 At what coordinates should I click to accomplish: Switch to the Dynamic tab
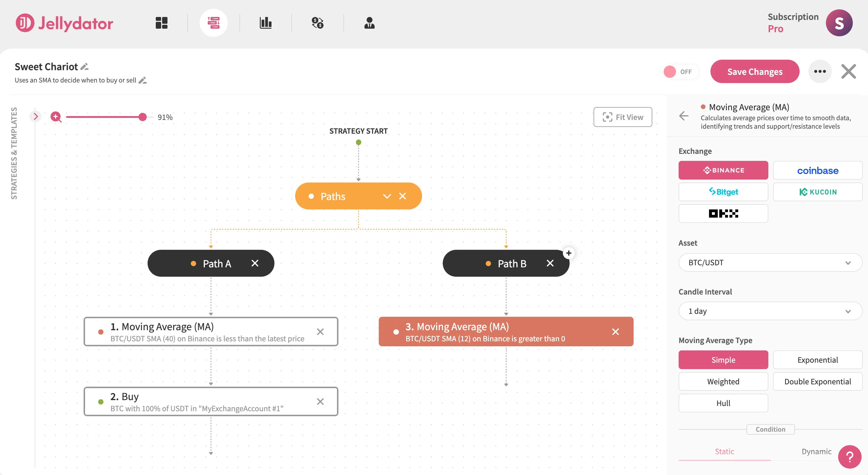[816, 451]
